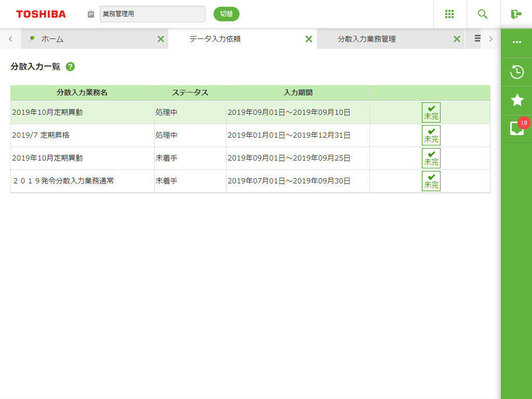
Task: Click the TOSHIBA logo
Action: click(x=41, y=14)
